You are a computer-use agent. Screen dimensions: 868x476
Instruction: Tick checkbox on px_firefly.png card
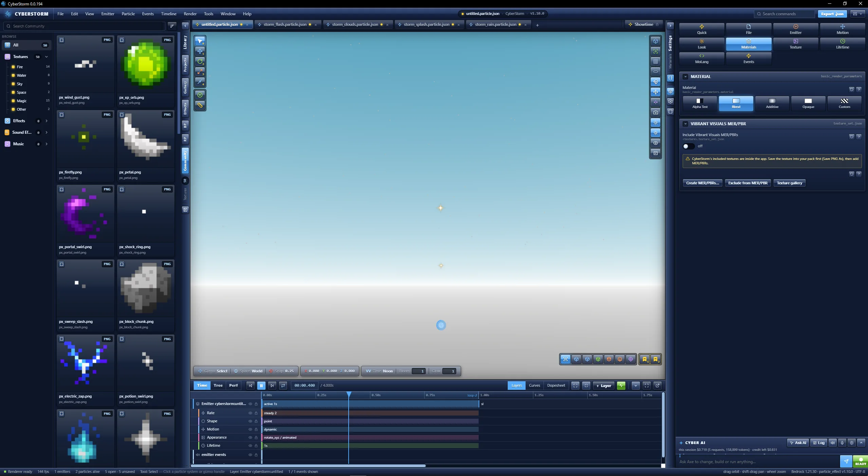coord(61,115)
